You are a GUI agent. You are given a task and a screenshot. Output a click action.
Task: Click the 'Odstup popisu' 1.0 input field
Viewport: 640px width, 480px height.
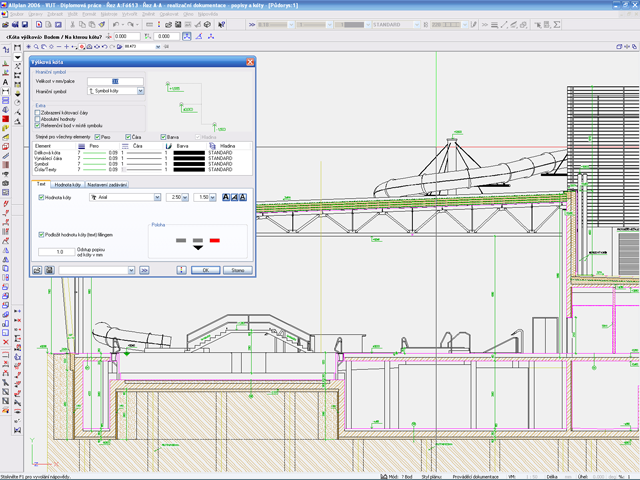click(x=57, y=252)
